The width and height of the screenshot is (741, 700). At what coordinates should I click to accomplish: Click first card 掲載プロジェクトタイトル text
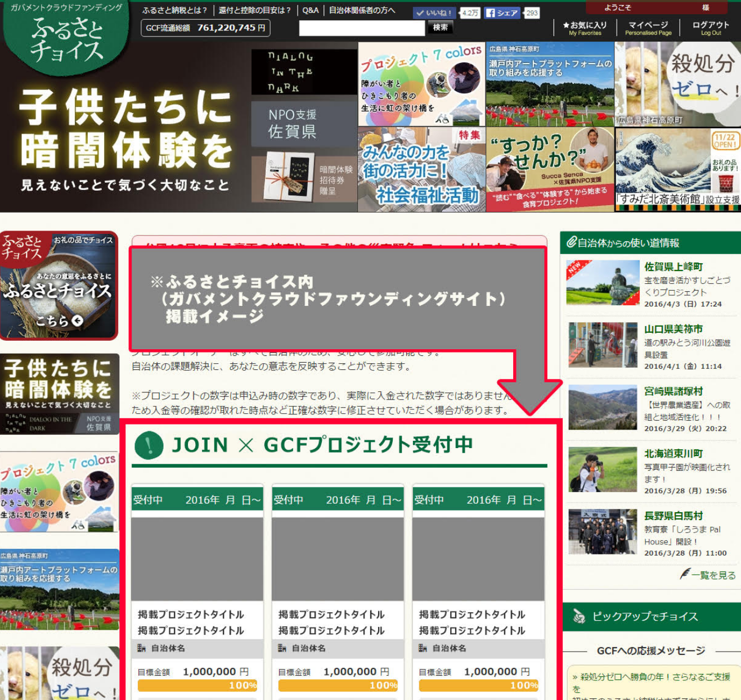(191, 622)
